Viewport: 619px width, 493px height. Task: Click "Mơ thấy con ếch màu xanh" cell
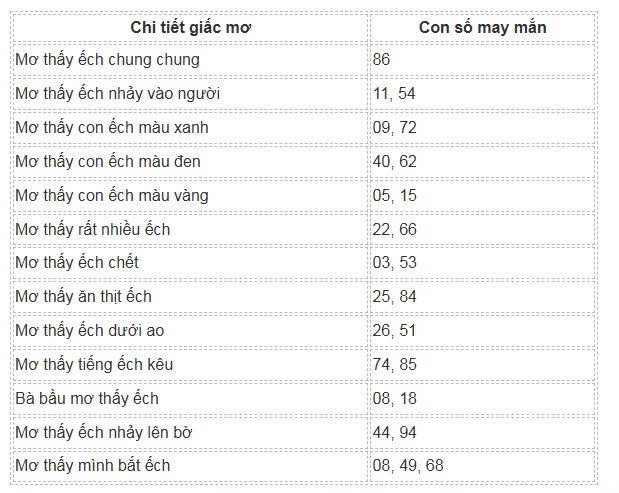pos(112,128)
